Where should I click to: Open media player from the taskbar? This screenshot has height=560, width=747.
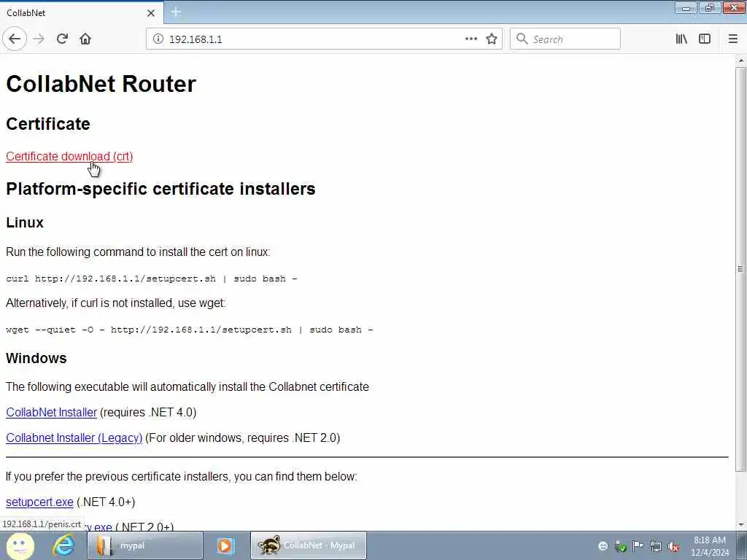pyautogui.click(x=225, y=545)
